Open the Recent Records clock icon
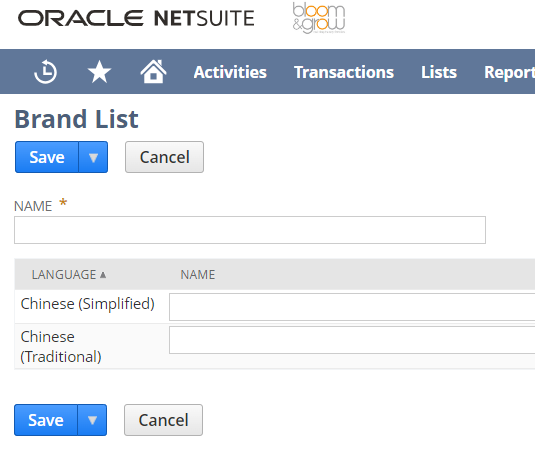The height and width of the screenshot is (470, 535). point(45,72)
